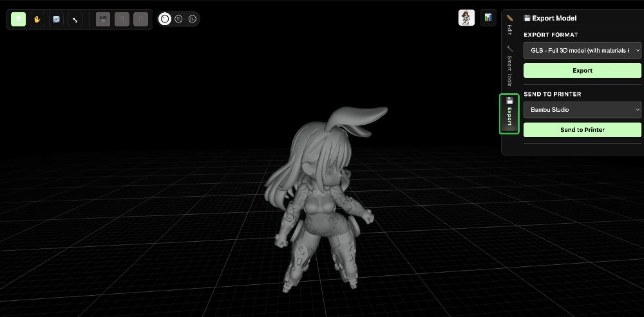Viewport: 644px width, 317px height.
Task: Click the greyed undo arrow button
Action: point(122,19)
